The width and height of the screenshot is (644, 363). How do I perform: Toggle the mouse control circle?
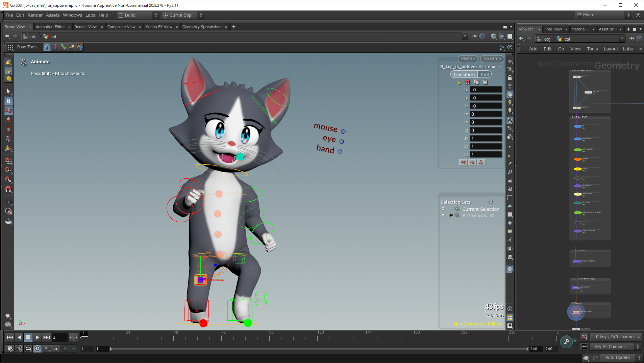343,132
